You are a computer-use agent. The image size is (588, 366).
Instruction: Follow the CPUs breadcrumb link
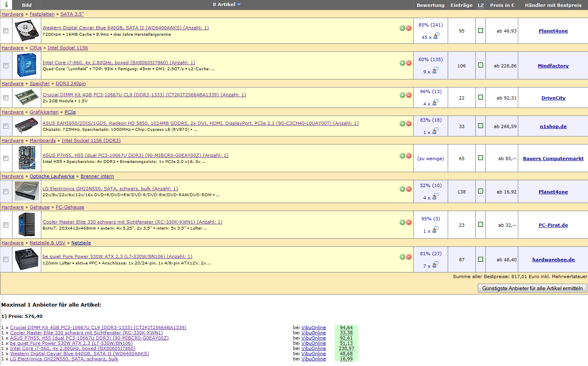tap(36, 48)
